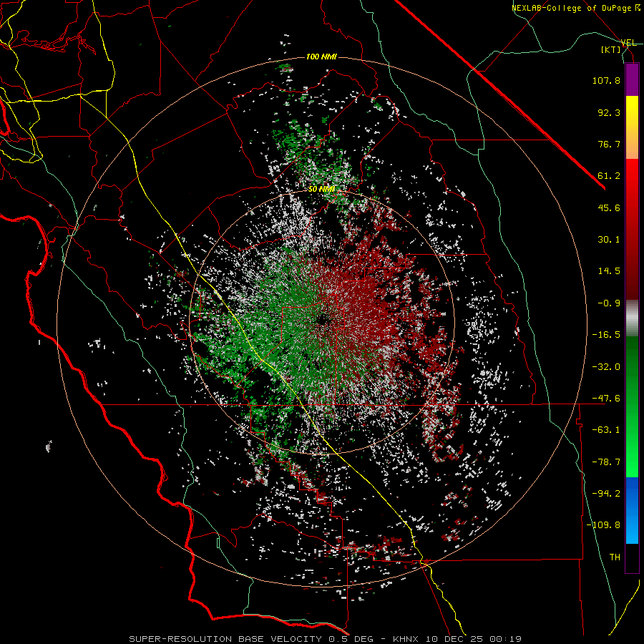The height and width of the screenshot is (644, 644).
Task: Select the -94.2 scale value
Action: tap(606, 494)
